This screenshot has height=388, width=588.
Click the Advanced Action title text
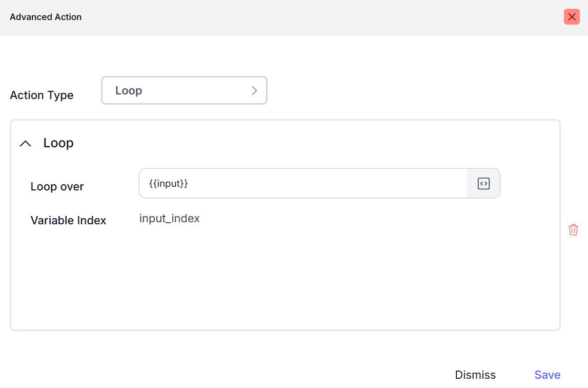coord(46,17)
